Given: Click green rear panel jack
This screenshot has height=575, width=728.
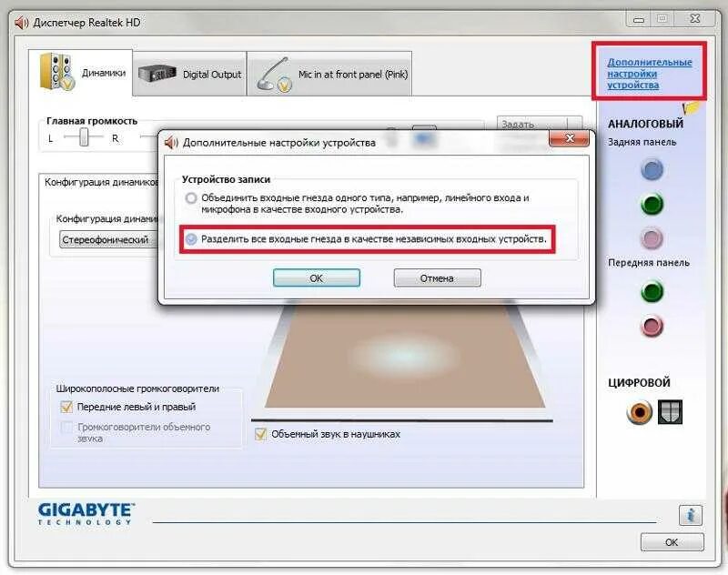Looking at the screenshot, I should [652, 204].
